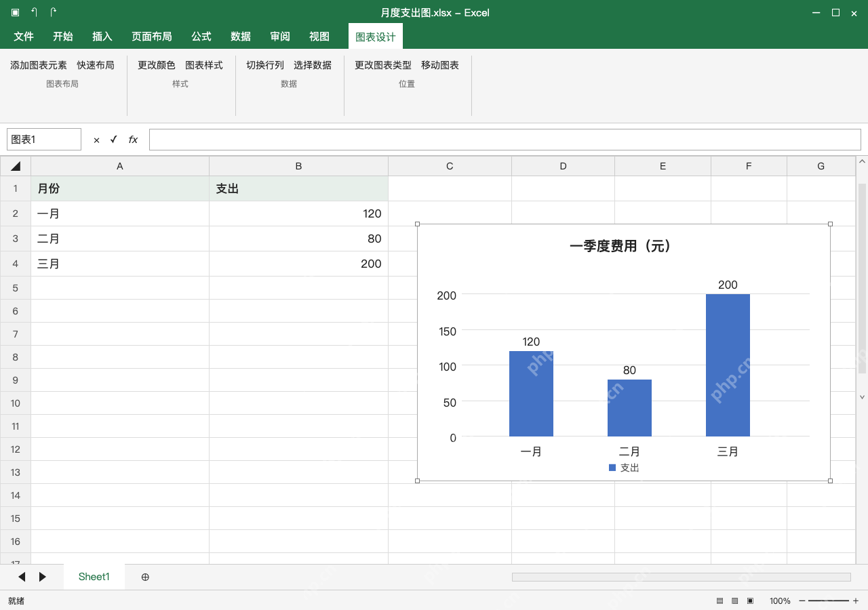Go to the next sheet arrow
The height and width of the screenshot is (610, 868).
(43, 577)
